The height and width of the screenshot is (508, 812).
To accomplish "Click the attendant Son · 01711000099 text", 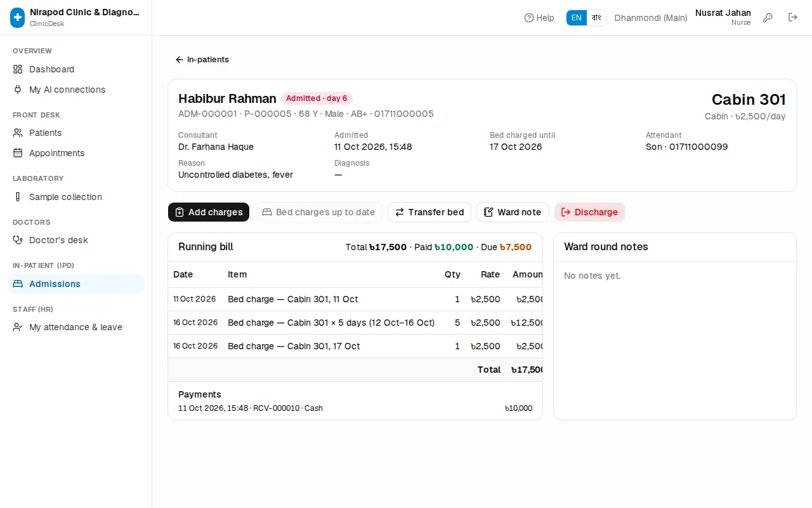I will click(686, 147).
